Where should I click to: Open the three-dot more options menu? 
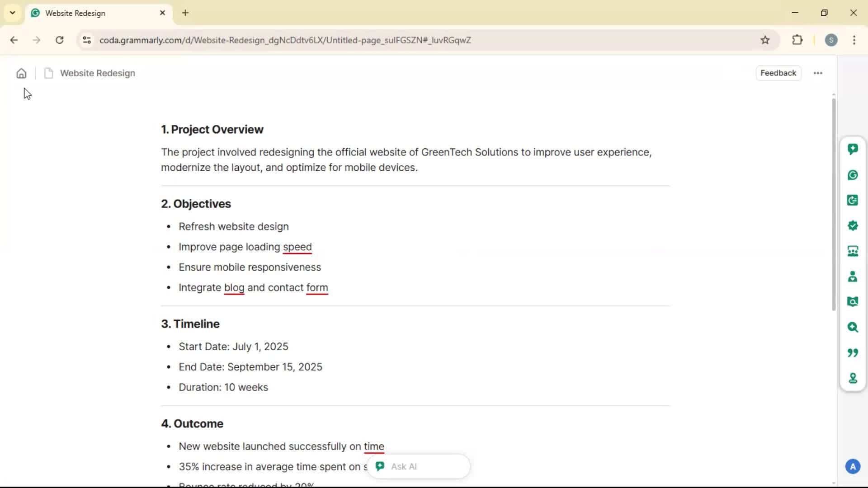click(818, 73)
